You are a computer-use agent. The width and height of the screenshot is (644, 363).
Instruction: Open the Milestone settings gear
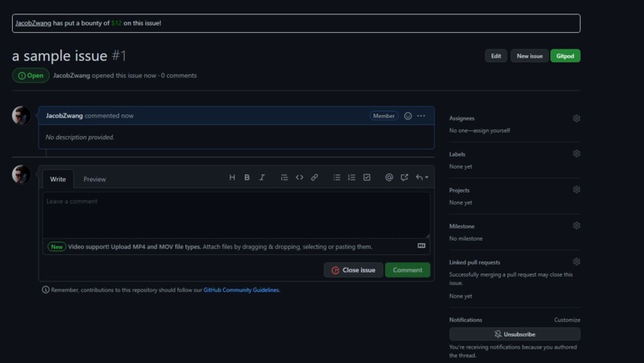click(x=577, y=225)
